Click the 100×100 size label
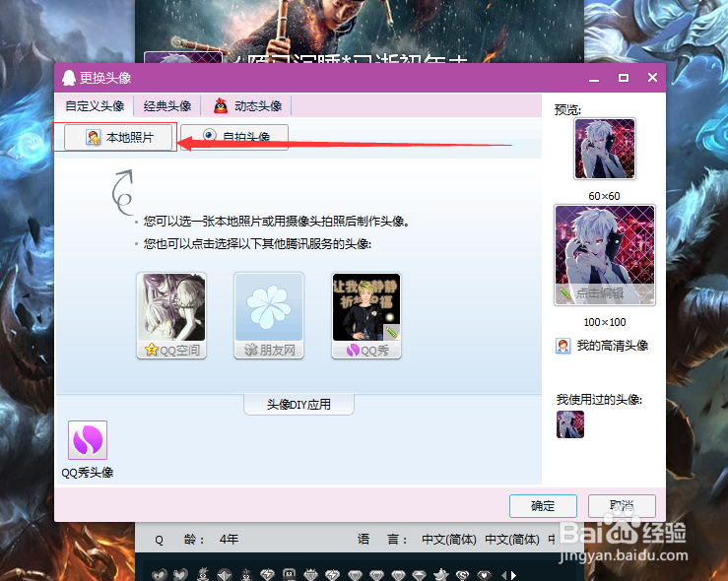728x581 pixels. (605, 322)
